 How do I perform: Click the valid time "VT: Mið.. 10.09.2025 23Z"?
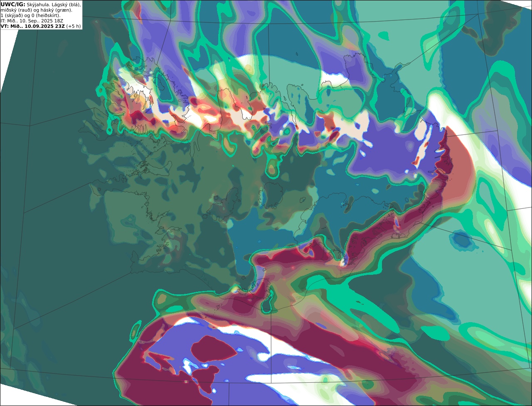tap(32, 26)
